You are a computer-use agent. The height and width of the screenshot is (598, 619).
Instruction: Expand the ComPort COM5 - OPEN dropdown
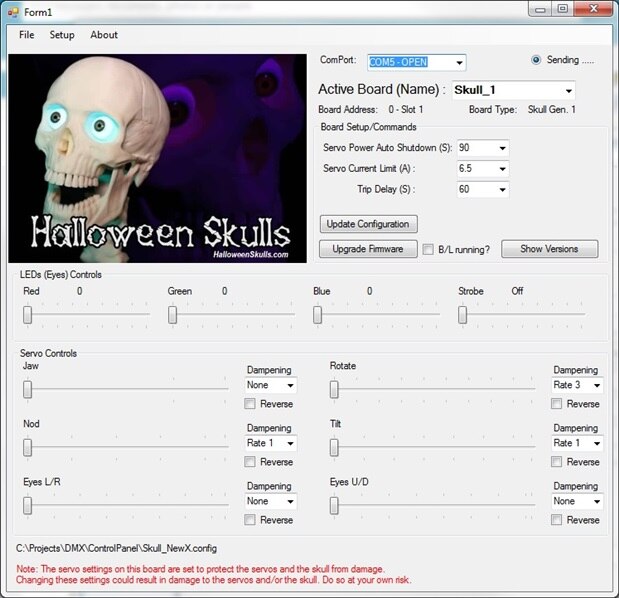point(416,62)
